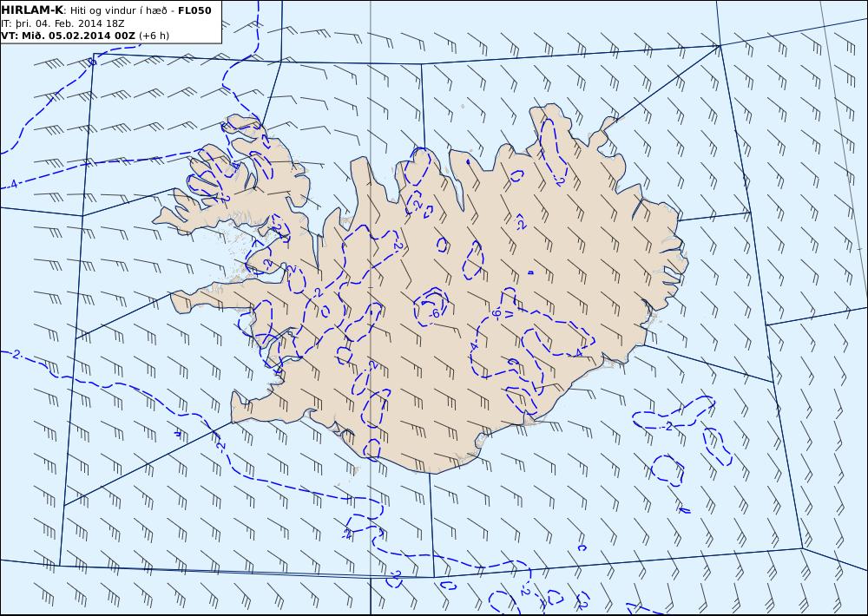The image size is (868, 616).
Task: Click the "(+6 h)" forecast offset text
Action: coord(154,36)
